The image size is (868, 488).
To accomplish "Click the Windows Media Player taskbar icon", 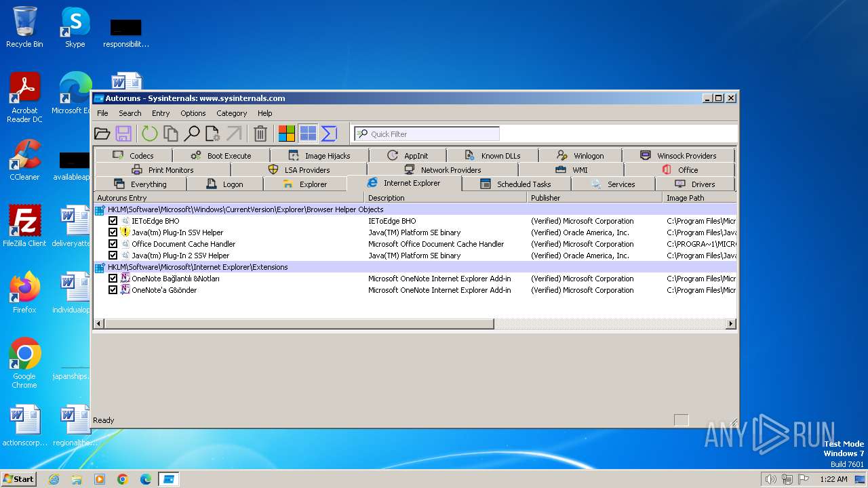I will [100, 479].
